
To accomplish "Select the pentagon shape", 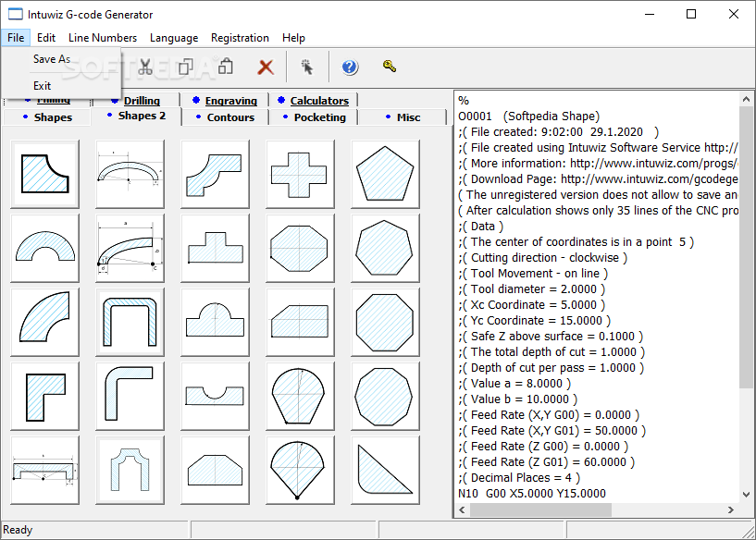I will tap(385, 174).
